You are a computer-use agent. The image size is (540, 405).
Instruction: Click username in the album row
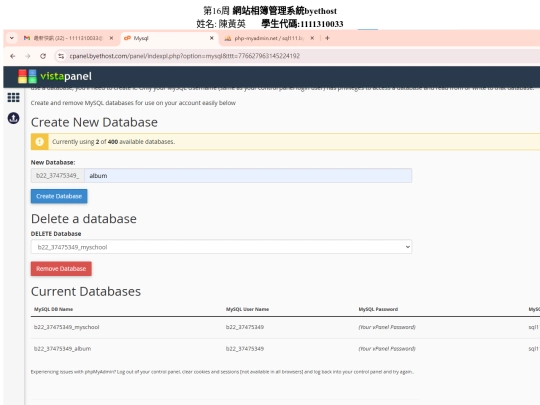tap(245, 349)
